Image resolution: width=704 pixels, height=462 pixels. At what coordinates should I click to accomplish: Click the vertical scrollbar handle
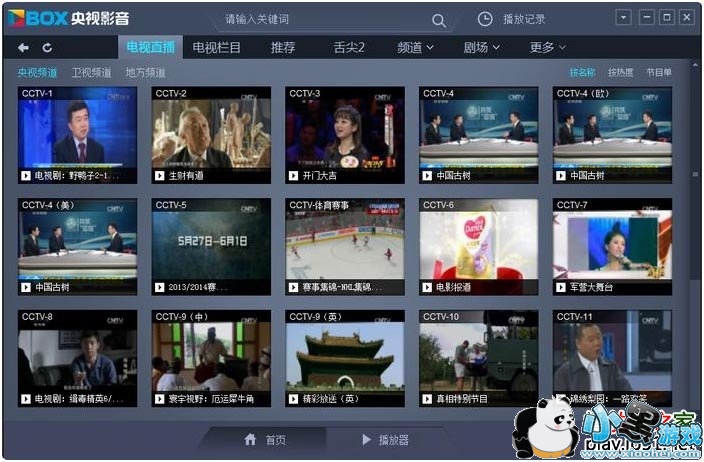click(x=695, y=174)
